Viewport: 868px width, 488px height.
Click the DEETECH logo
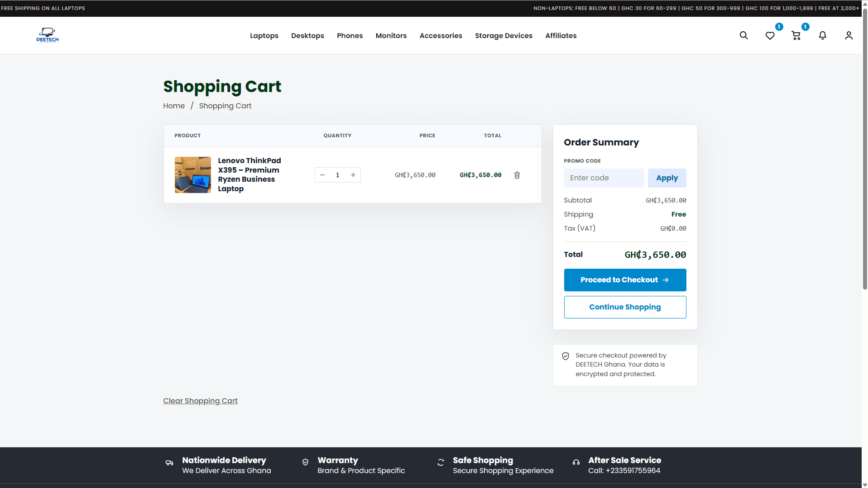48,35
